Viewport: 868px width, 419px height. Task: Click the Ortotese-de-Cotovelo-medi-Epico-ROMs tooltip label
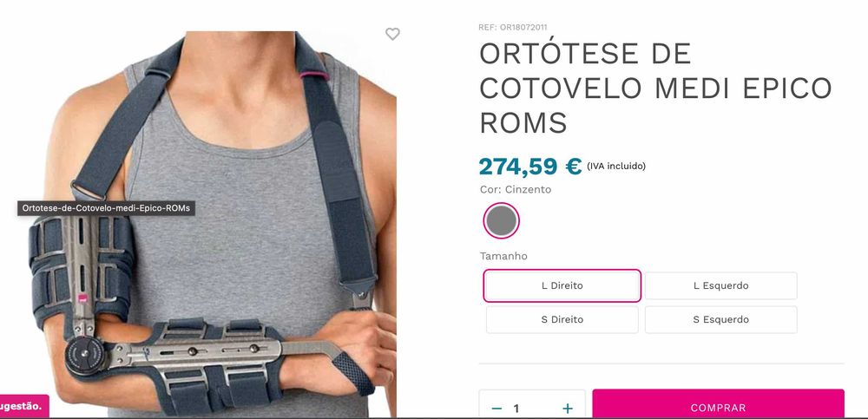pos(106,208)
